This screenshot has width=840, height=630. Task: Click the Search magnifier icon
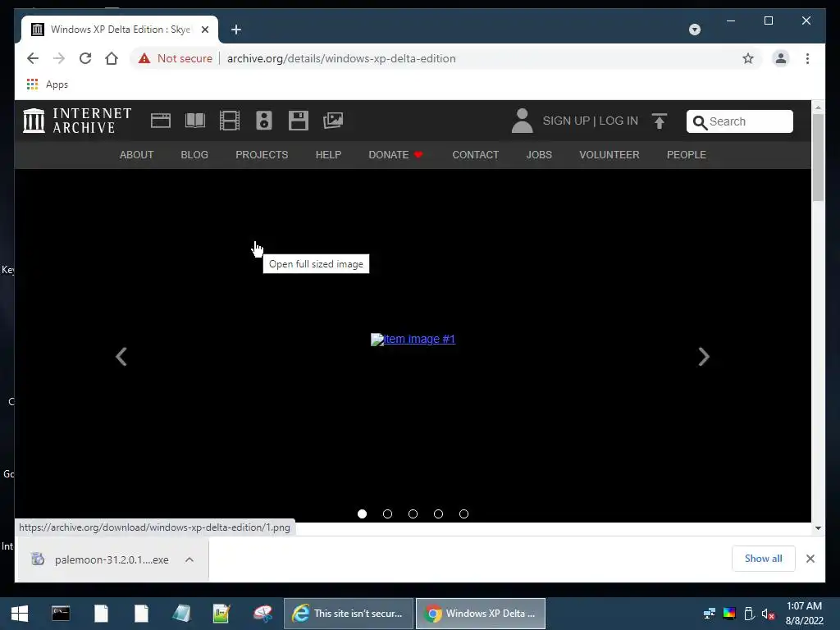pos(699,122)
